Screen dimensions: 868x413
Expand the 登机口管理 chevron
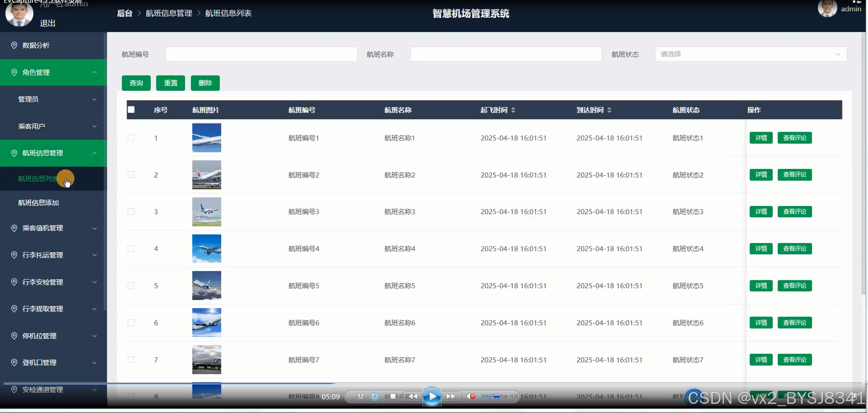pos(94,363)
